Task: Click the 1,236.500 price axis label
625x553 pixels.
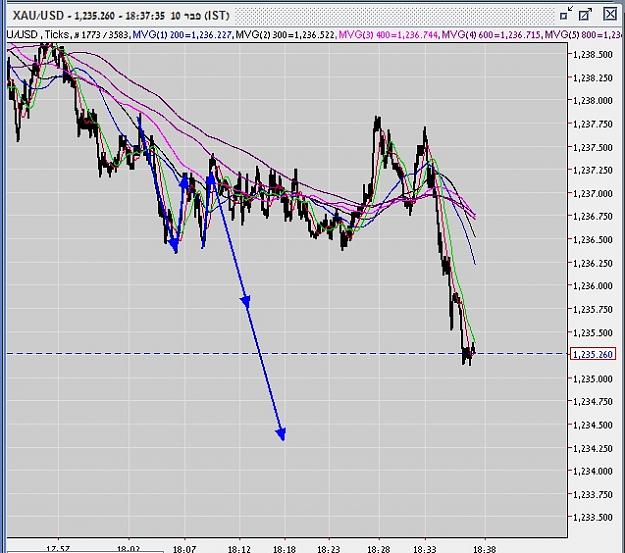Action: coord(593,240)
